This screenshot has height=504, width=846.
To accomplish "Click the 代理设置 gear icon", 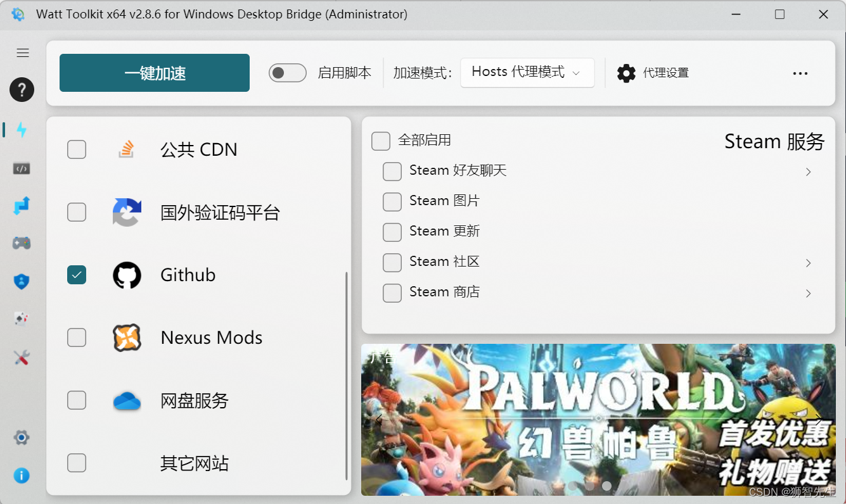I will tap(626, 73).
